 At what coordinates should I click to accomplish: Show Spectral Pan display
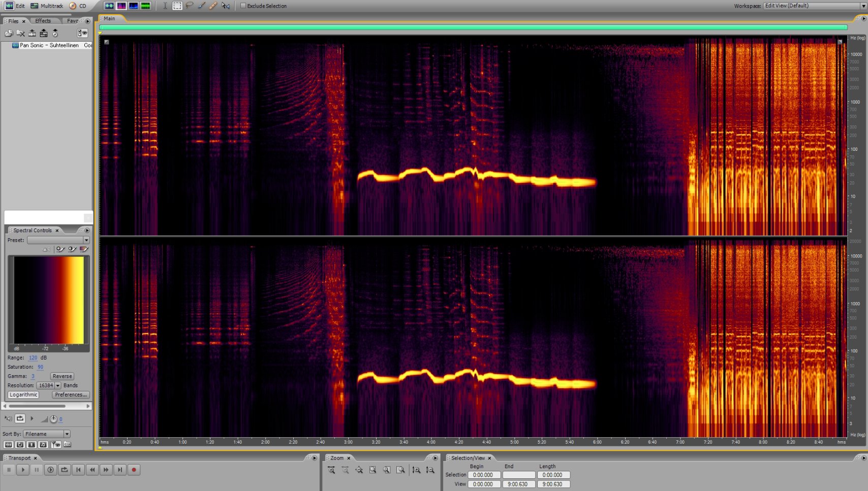coord(134,6)
